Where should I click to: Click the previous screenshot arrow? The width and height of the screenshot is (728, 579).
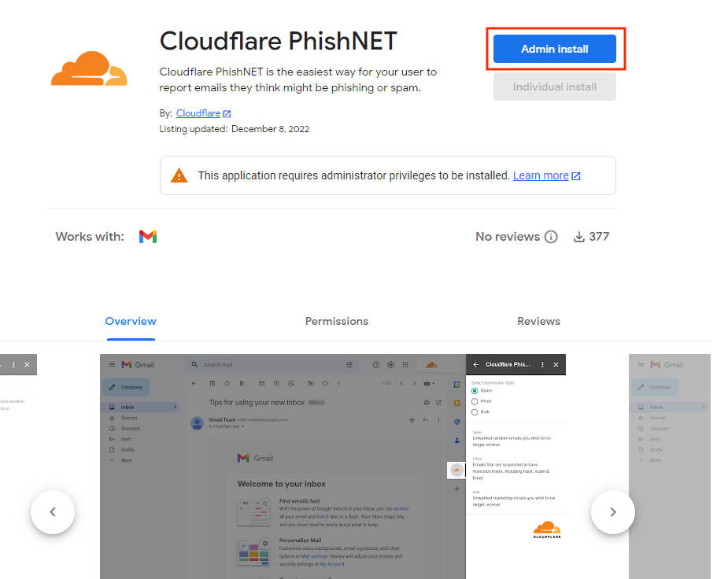point(52,511)
